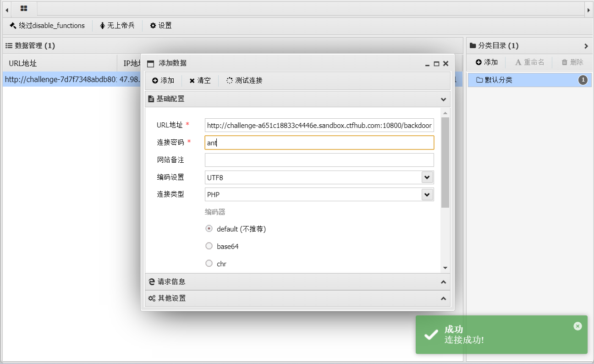
Task: Click 重命名 to rename the category
Action: coord(529,62)
